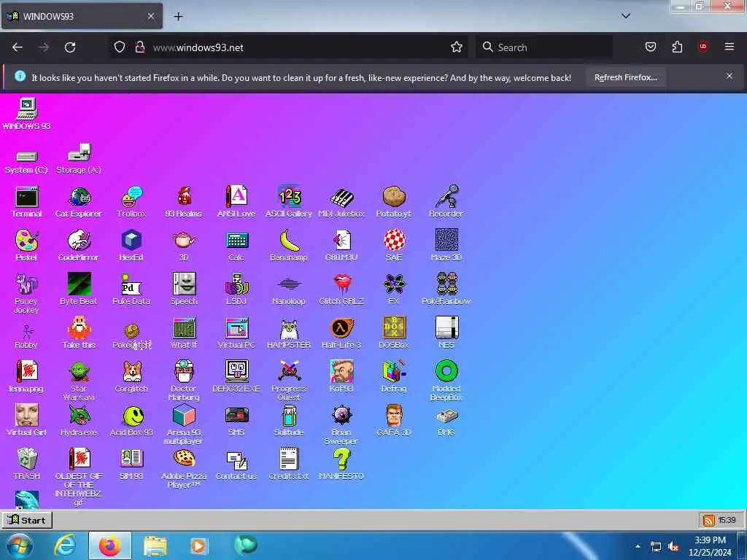Open a new browser tab

point(178,17)
